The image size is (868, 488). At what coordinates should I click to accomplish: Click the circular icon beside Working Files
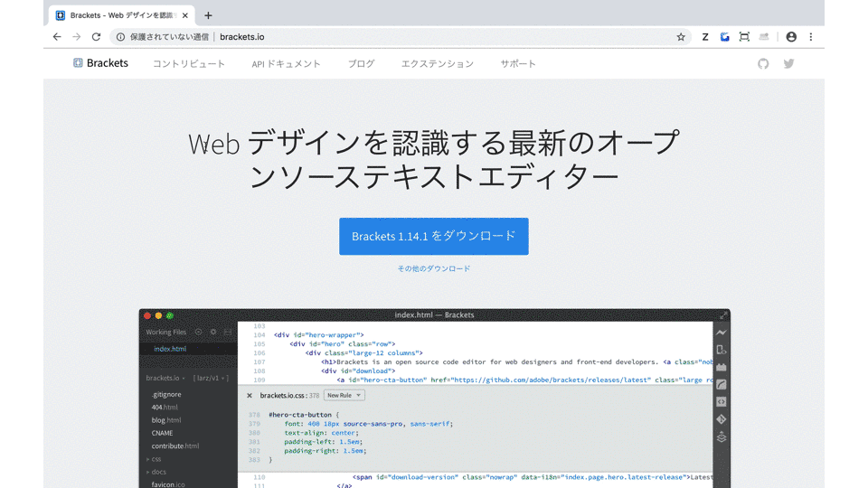(x=198, y=332)
